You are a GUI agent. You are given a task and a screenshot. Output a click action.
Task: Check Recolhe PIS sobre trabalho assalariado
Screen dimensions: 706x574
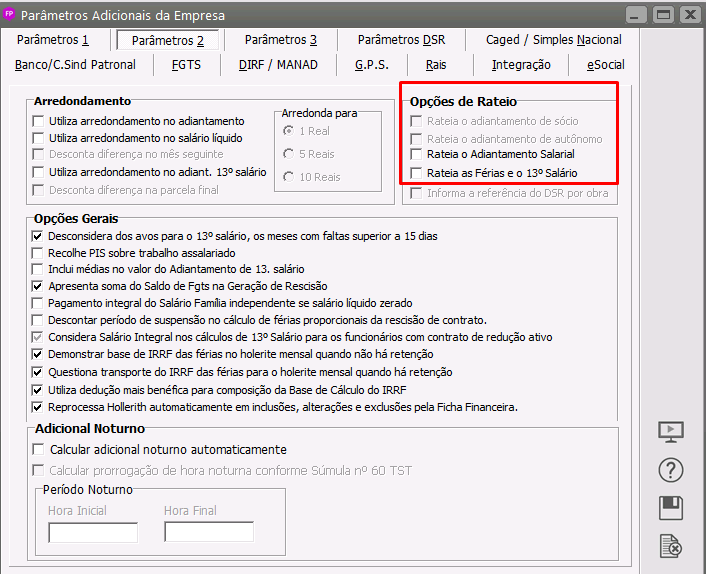[39, 253]
